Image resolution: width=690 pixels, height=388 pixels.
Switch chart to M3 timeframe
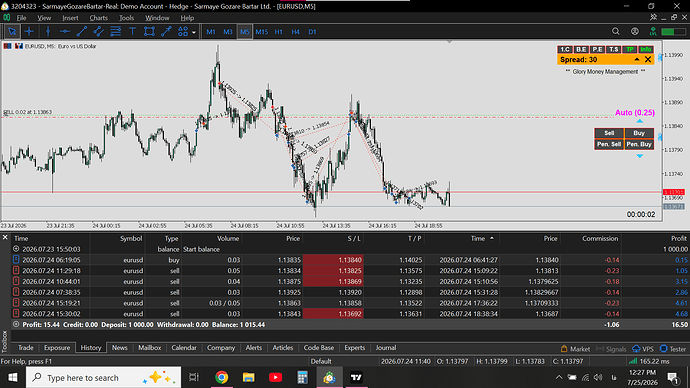pyautogui.click(x=228, y=32)
